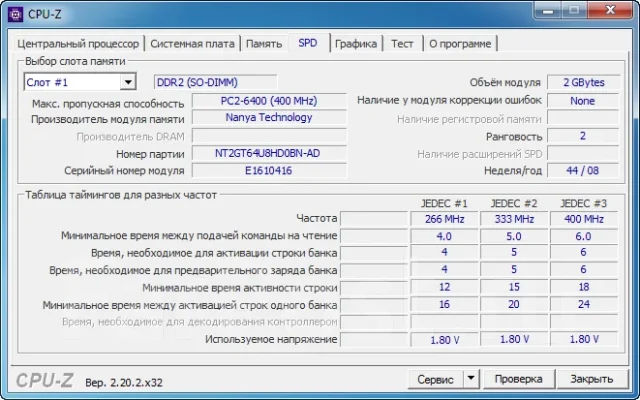This screenshot has width=640, height=400.
Task: Switch to the Системная плата tab
Action: point(192,44)
